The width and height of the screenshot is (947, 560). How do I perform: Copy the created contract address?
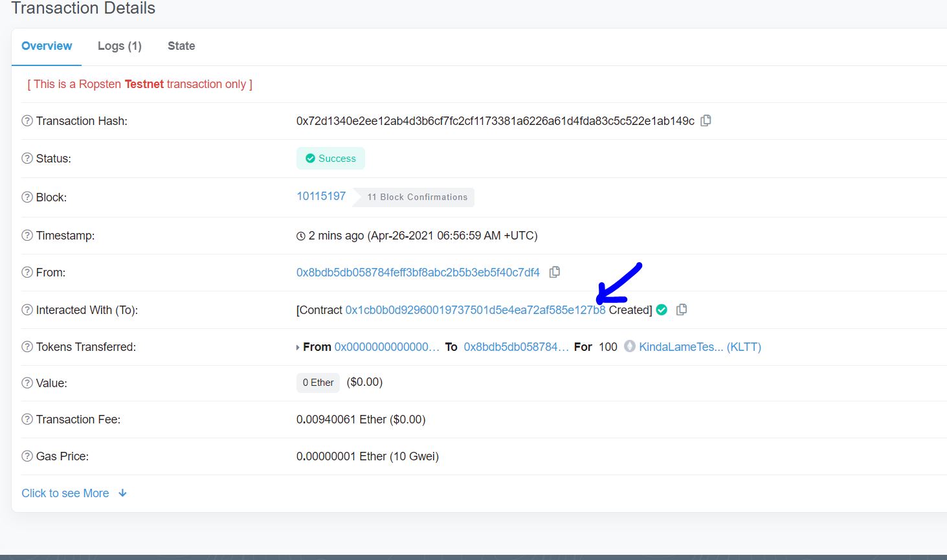pyautogui.click(x=681, y=309)
